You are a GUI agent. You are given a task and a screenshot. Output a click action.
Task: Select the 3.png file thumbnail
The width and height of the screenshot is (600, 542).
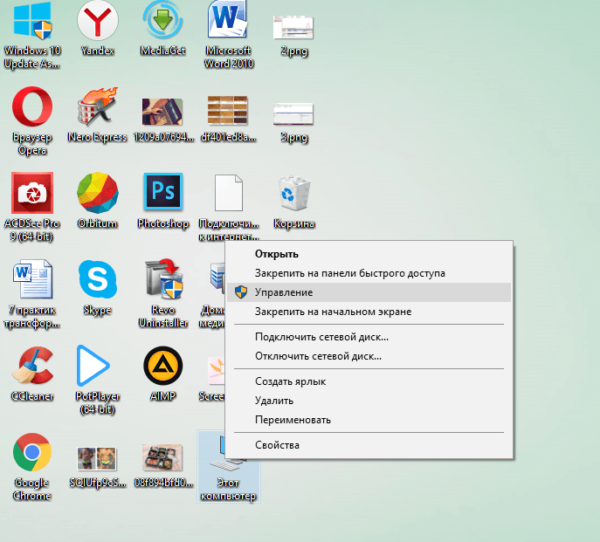[293, 114]
